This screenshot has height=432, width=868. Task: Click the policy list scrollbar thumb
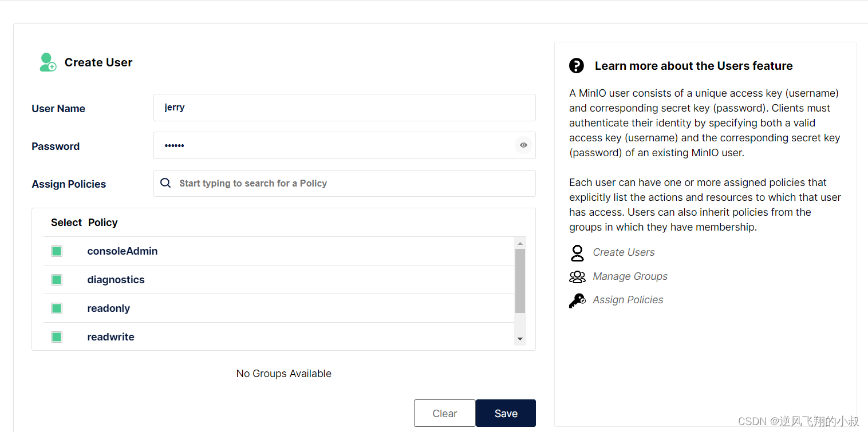(x=520, y=281)
